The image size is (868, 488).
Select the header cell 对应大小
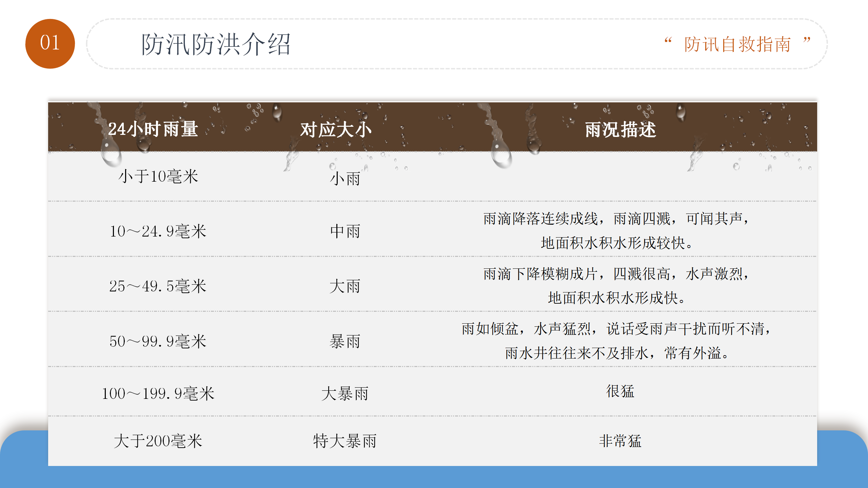(336, 129)
